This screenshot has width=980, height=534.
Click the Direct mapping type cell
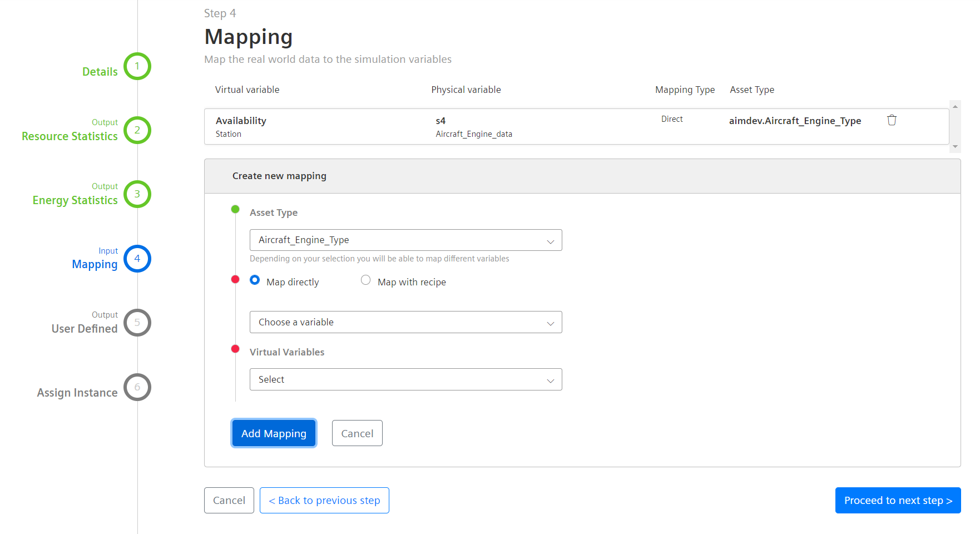point(672,119)
